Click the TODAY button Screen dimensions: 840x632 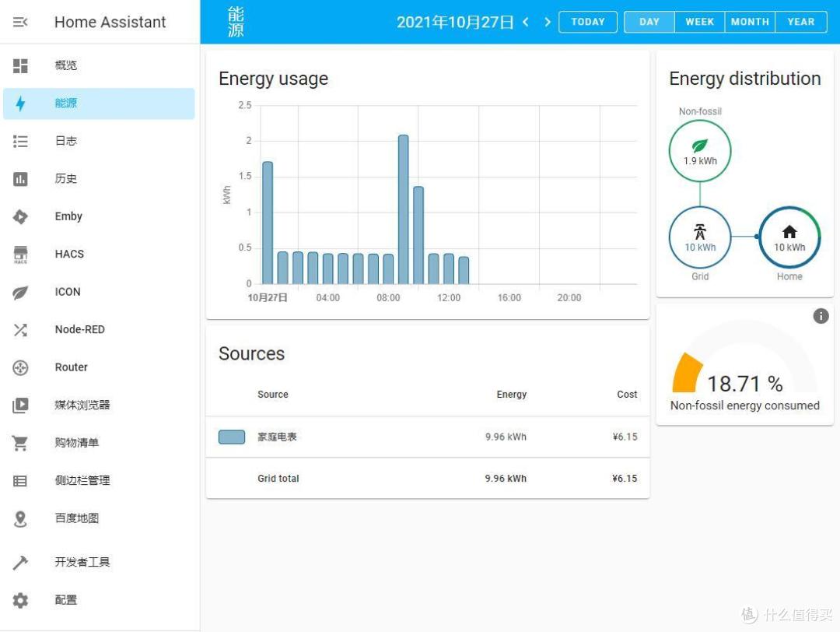coord(588,22)
